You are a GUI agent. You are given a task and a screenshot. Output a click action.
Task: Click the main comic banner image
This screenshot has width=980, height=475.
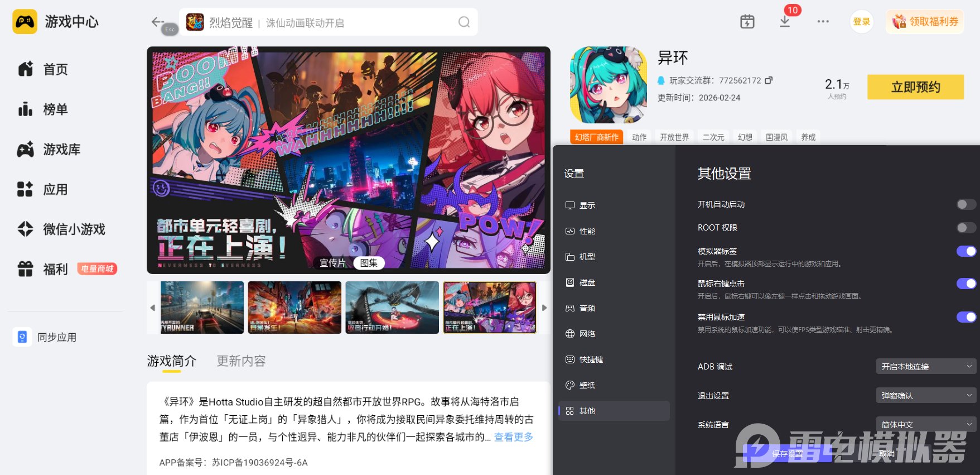[x=349, y=160]
